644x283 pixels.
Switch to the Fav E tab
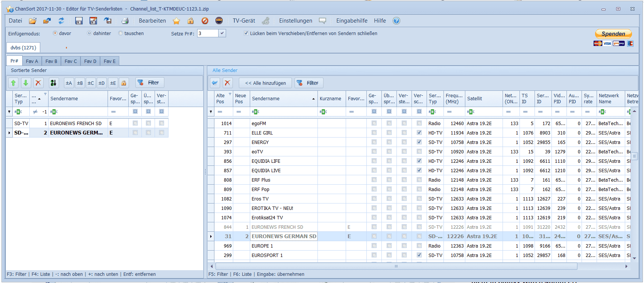(x=110, y=61)
